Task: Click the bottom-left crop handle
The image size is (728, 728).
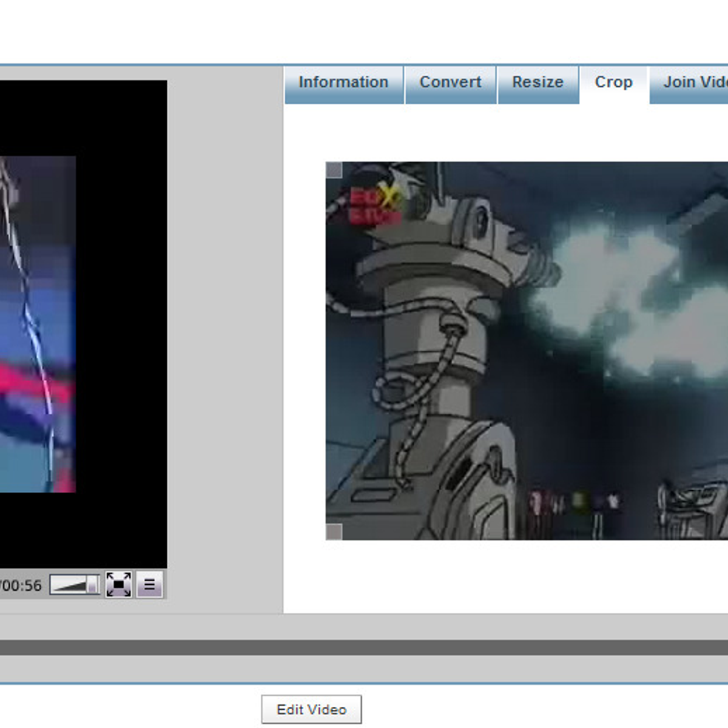Action: (x=334, y=532)
